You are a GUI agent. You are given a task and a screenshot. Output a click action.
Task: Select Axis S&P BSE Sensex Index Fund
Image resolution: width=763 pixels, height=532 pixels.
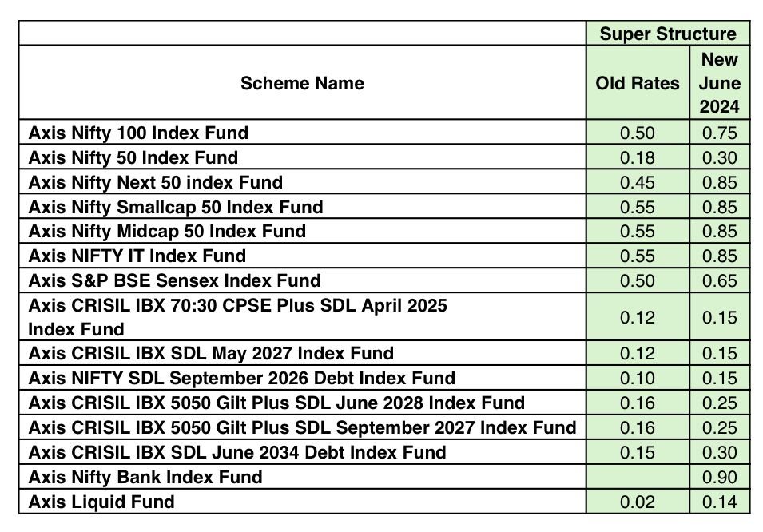[174, 281]
